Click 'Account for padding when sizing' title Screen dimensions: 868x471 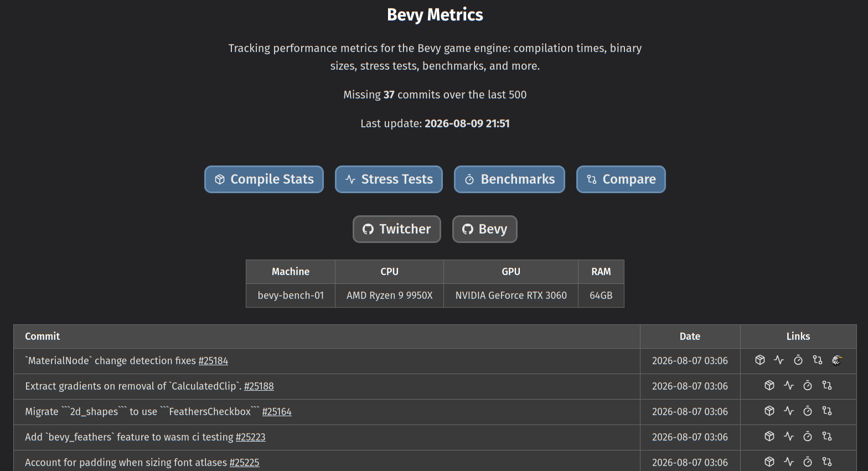pyautogui.click(x=126, y=463)
